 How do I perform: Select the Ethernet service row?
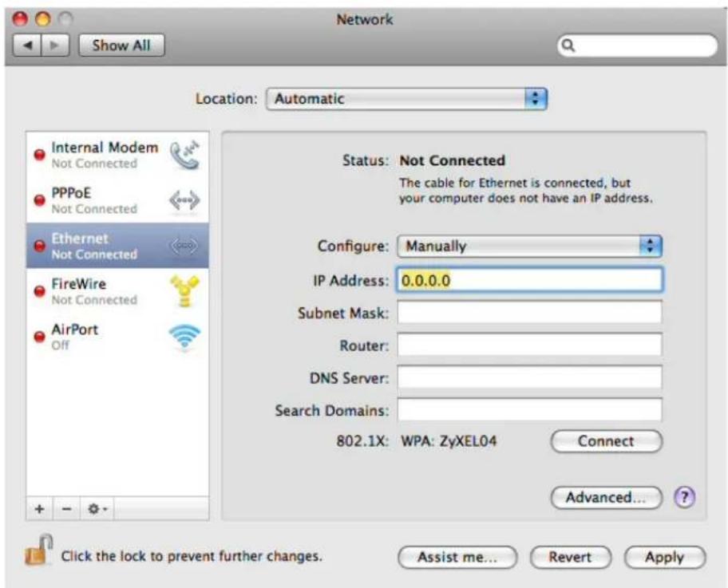pos(117,246)
